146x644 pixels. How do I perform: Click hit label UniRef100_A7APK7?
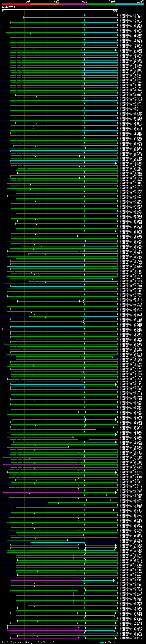[x=131, y=550]
